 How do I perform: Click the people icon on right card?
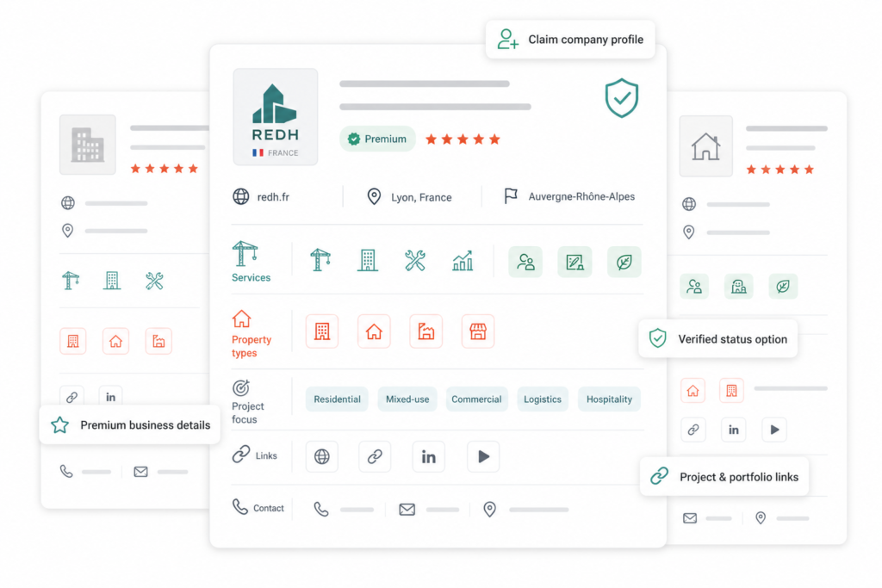point(694,287)
